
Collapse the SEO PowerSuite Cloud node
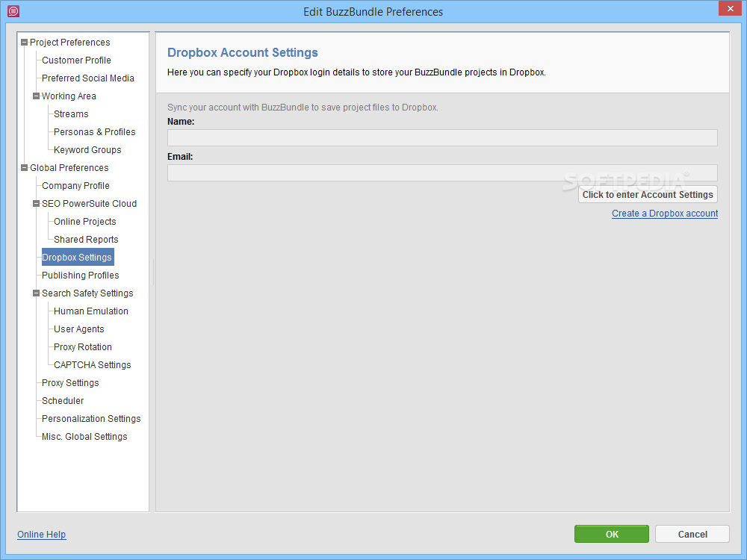[x=36, y=203]
